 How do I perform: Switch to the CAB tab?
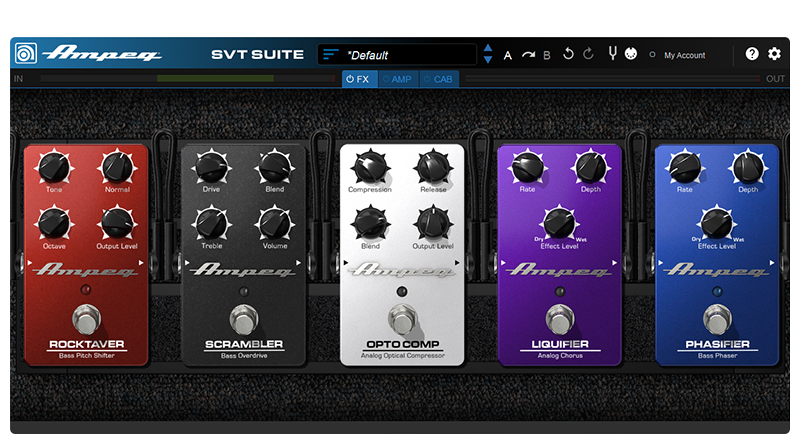[439, 79]
